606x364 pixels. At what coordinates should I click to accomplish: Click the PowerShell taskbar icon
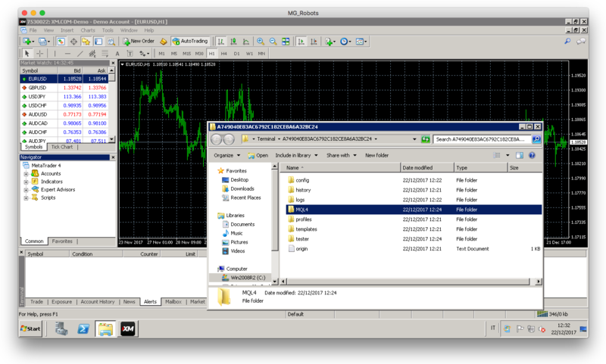(x=83, y=329)
